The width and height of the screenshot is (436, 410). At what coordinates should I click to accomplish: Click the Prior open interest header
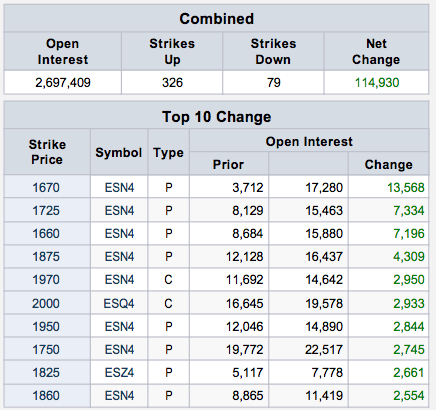tap(229, 164)
